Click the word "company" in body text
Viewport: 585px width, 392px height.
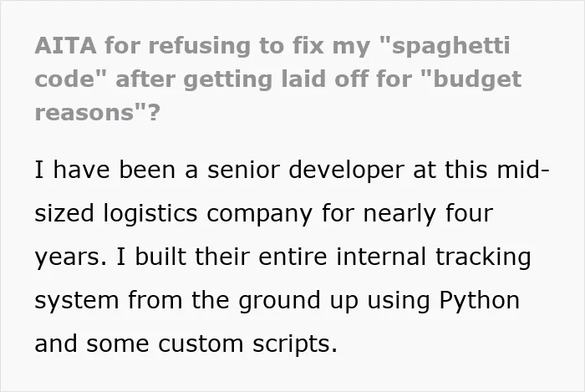(259, 215)
